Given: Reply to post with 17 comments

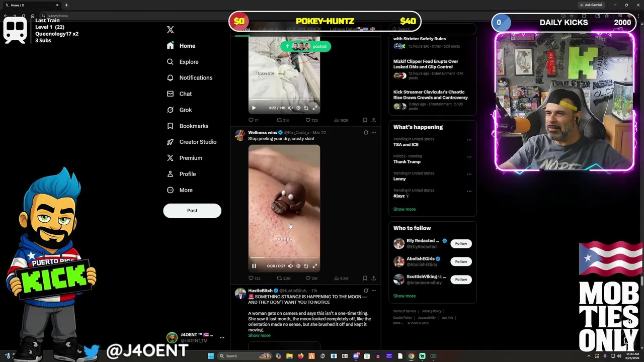Looking at the screenshot, I should click(x=253, y=120).
